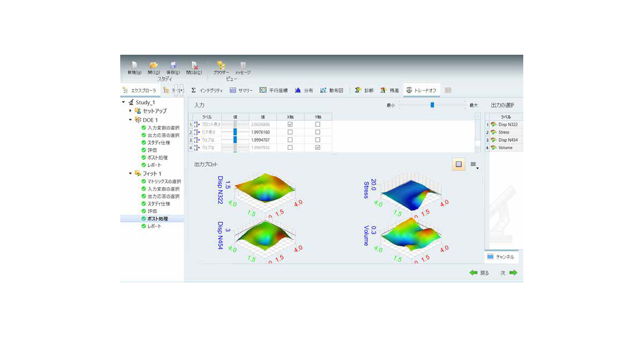Screen dimensions: 644x337
Task: Collapse the フィット 1 tree node
Action: [x=130, y=173]
